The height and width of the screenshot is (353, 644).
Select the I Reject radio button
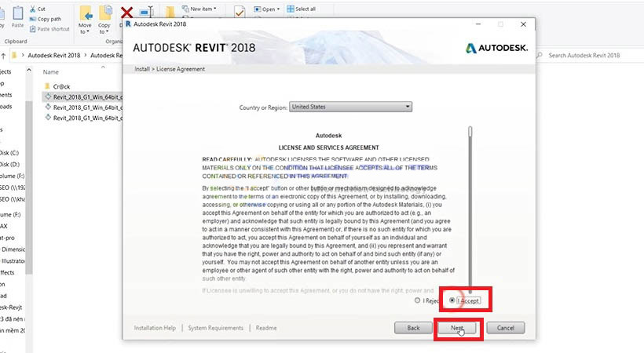click(x=417, y=300)
